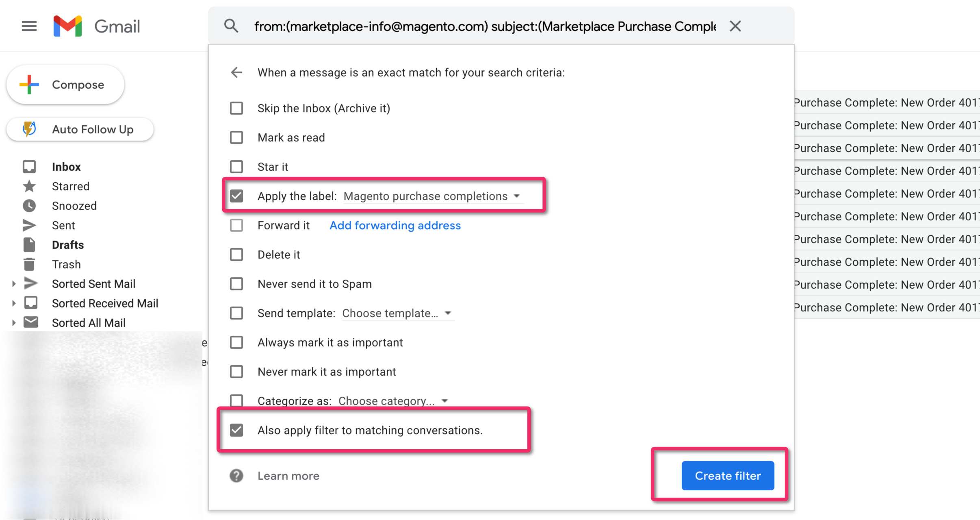Viewport: 980px width, 520px height.
Task: Expand the Sorted Received Mail label
Action: click(14, 303)
